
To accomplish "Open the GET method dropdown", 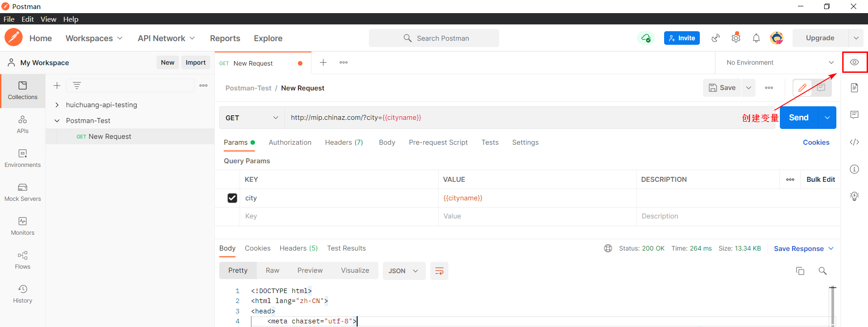I will 252,118.
